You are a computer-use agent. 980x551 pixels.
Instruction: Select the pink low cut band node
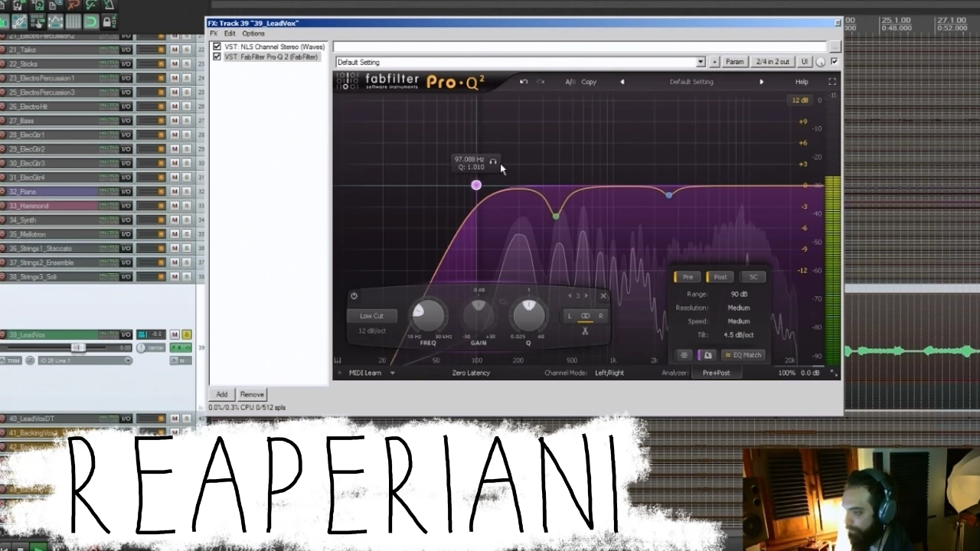pos(476,185)
